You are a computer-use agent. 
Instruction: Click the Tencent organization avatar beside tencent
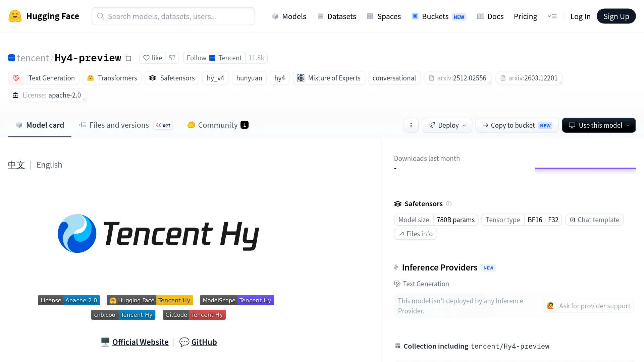point(11,58)
